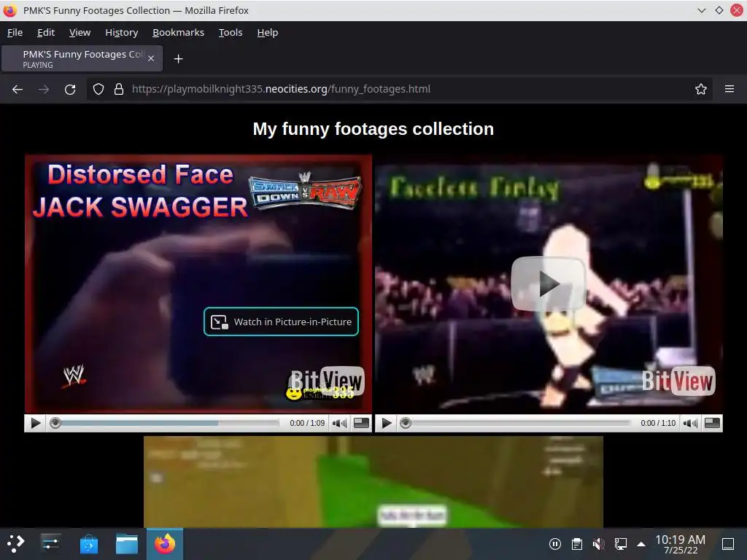747x560 pixels.
Task: Open the Edit menu
Action: (x=46, y=32)
